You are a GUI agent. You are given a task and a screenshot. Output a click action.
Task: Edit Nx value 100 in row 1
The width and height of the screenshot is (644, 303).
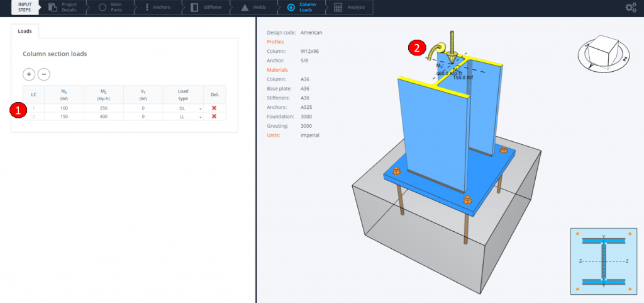pos(64,108)
